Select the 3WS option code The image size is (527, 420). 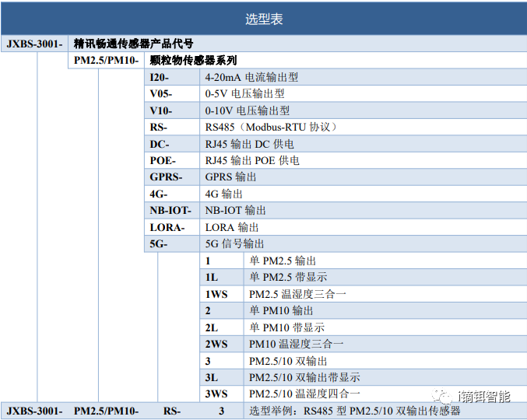[x=216, y=394]
